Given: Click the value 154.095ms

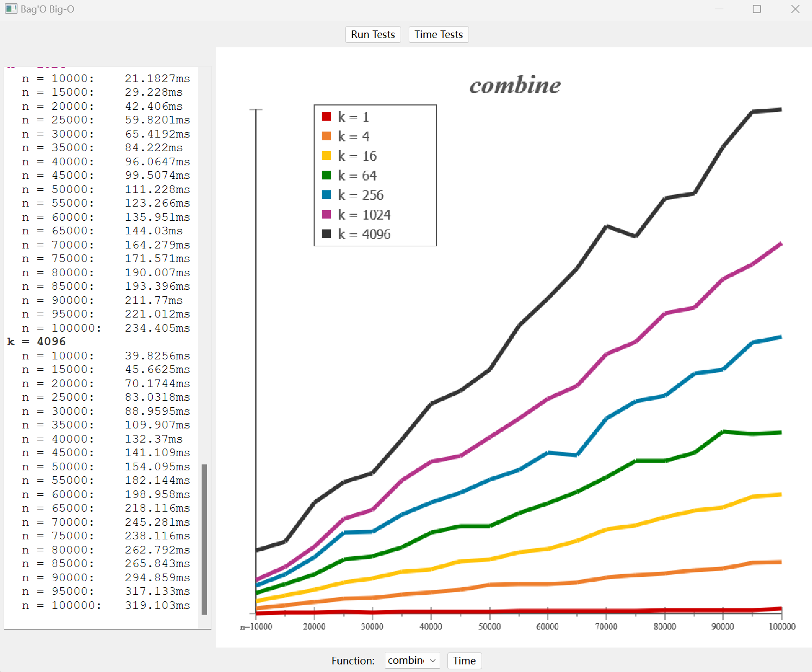Looking at the screenshot, I should pos(158,466).
